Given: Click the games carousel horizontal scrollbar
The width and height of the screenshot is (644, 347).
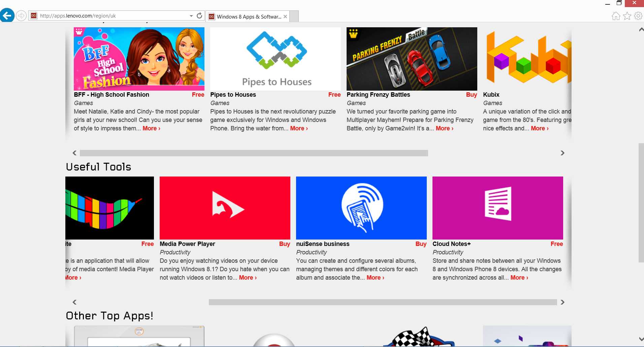Looking at the screenshot, I should pos(254,153).
